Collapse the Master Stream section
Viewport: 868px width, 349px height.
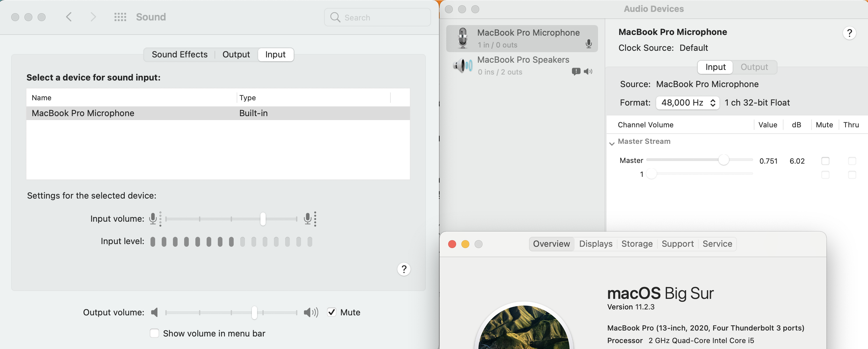coord(612,143)
